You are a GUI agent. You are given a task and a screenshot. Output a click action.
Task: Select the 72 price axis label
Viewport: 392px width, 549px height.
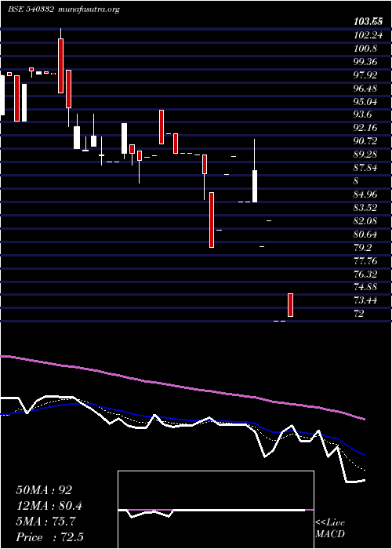coord(359,314)
